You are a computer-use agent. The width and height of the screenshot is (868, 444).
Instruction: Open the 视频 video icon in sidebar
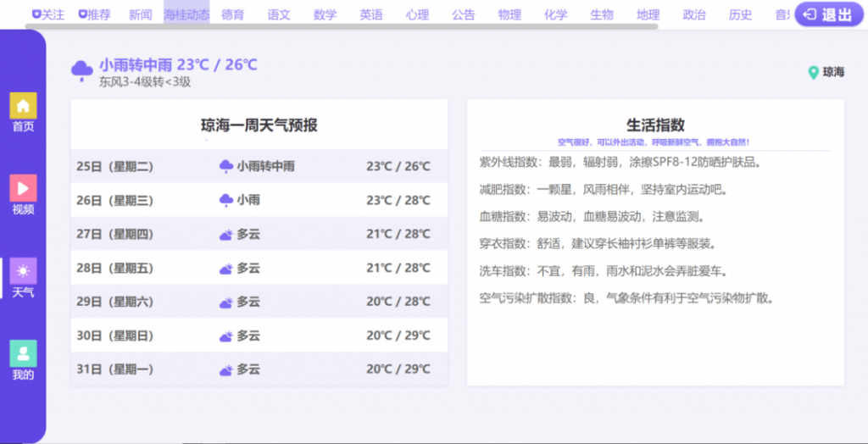pyautogui.click(x=23, y=188)
